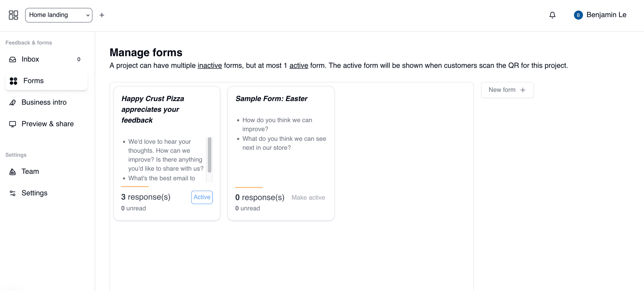The height and width of the screenshot is (291, 644).
Task: Open the Home landing project dropdown
Action: pyautogui.click(x=58, y=15)
